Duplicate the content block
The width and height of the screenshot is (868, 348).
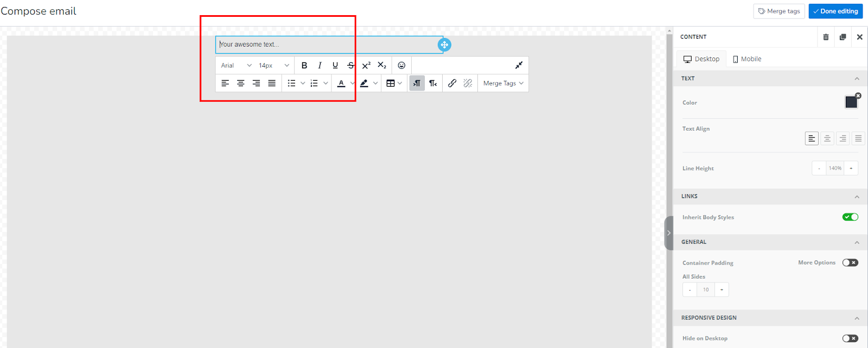[843, 37]
